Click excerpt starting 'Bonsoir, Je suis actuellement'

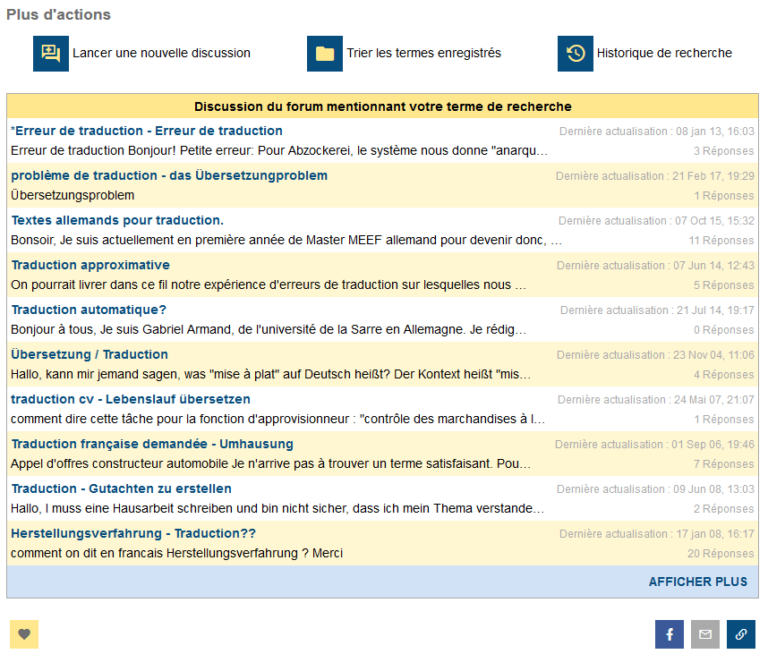[287, 240]
